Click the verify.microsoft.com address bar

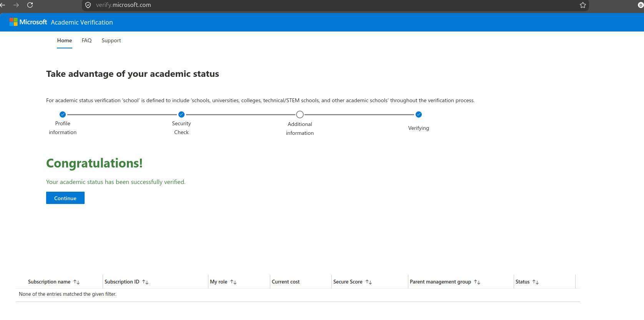point(334,5)
